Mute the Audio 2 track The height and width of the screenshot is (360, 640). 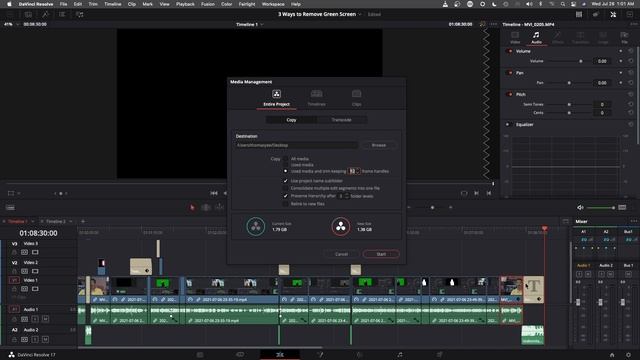click(x=45, y=339)
